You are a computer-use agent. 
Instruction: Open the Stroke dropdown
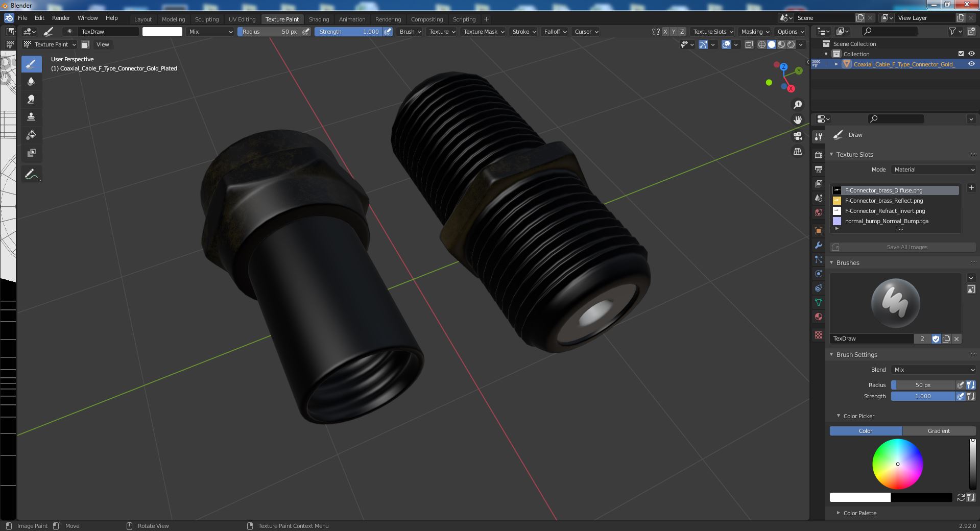523,32
